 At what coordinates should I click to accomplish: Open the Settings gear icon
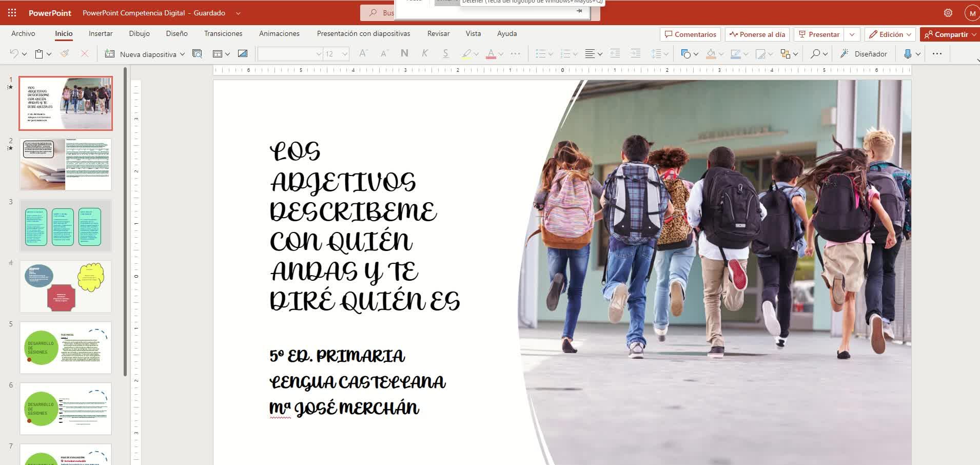(948, 13)
